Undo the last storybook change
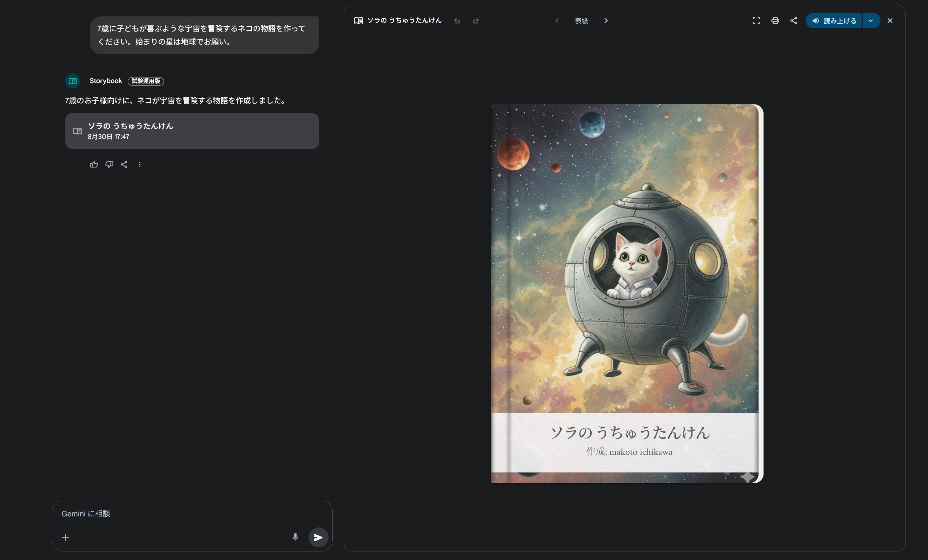The image size is (928, 560). [x=457, y=21]
